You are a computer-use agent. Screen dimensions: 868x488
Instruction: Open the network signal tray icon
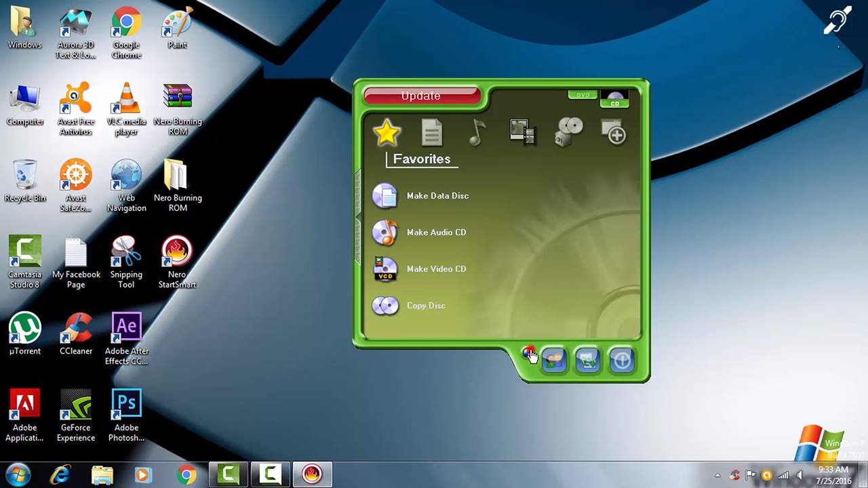click(x=783, y=475)
